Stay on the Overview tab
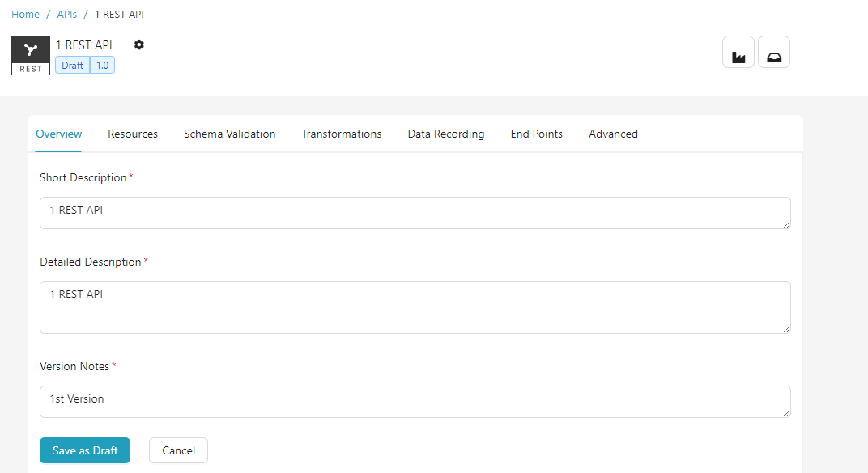This screenshot has width=868, height=473. 58,134
